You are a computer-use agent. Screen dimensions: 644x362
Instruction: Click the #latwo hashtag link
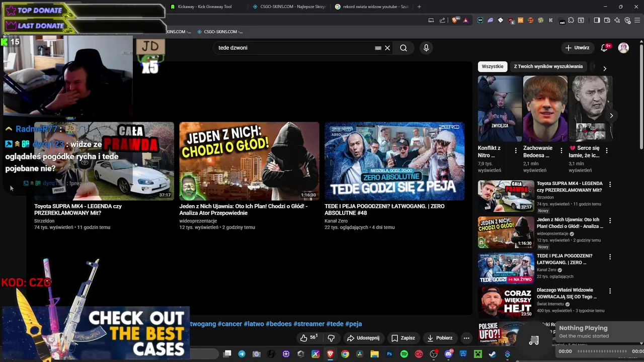254,324
